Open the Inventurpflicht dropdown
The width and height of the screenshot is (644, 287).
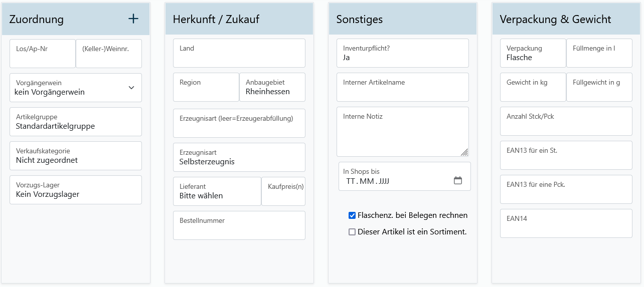[402, 53]
